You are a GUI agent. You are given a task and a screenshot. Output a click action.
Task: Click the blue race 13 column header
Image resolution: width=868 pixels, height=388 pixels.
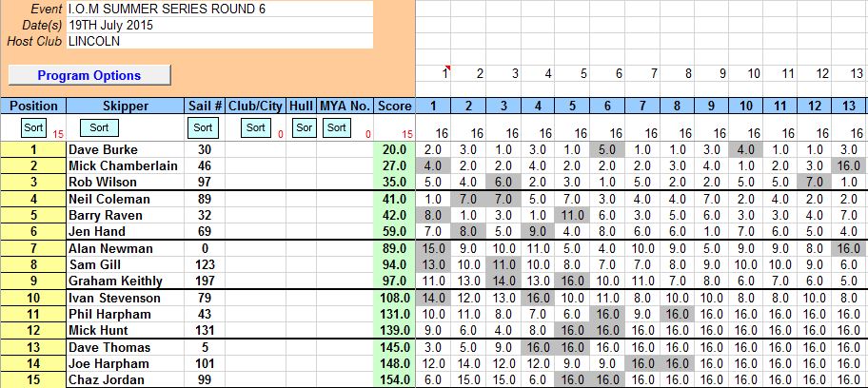849,106
